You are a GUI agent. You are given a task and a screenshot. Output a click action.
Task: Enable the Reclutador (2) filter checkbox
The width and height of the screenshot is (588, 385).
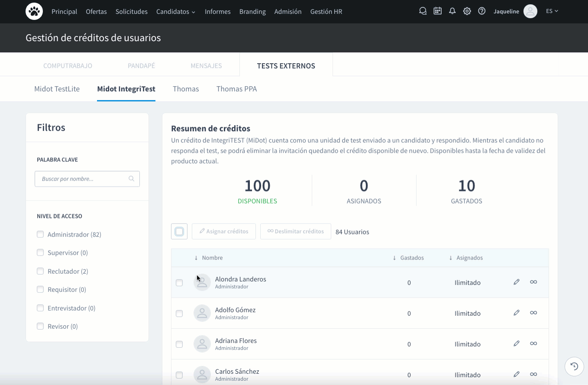pyautogui.click(x=40, y=271)
